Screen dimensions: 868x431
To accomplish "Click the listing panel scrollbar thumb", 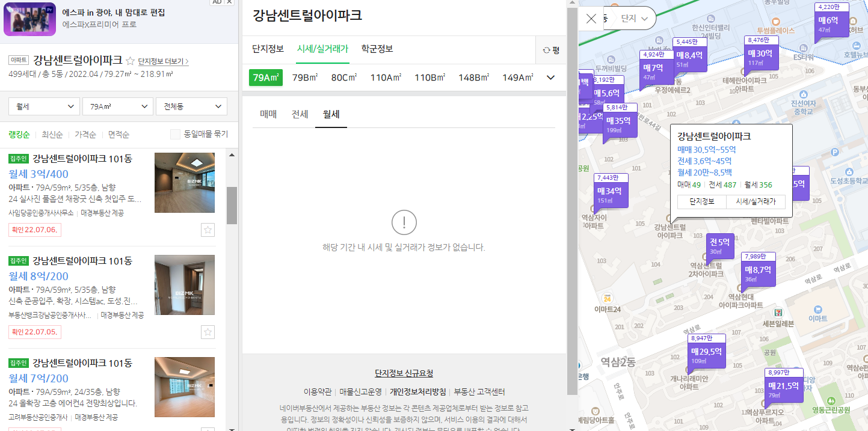I will coord(232,205).
